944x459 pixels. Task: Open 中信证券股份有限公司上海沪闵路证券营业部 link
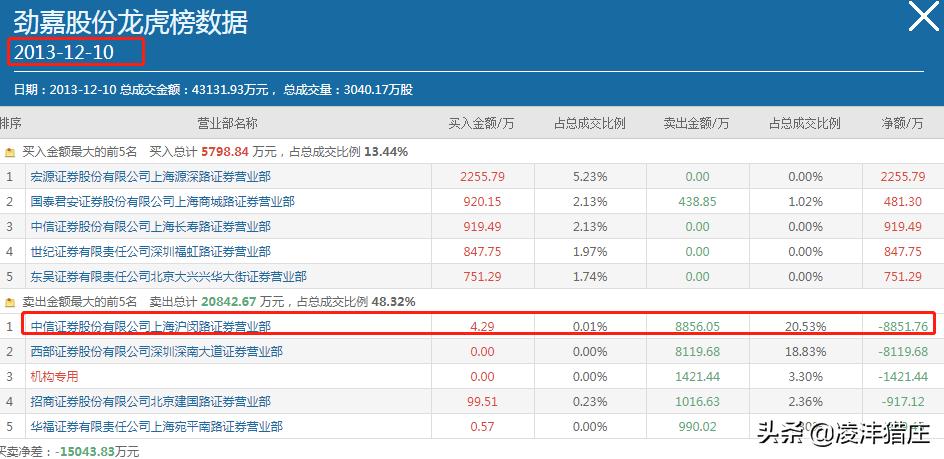pos(151,326)
